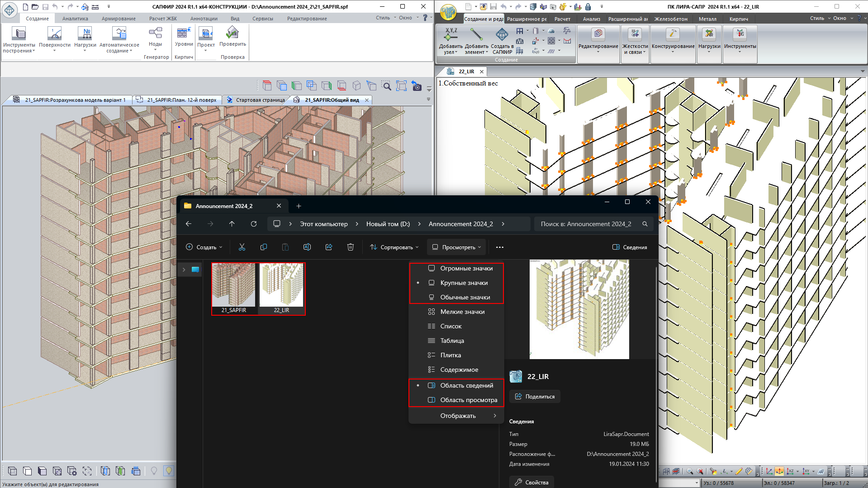868x488 pixels.
Task: Click the refresh icon in Explorer
Action: (x=254, y=224)
